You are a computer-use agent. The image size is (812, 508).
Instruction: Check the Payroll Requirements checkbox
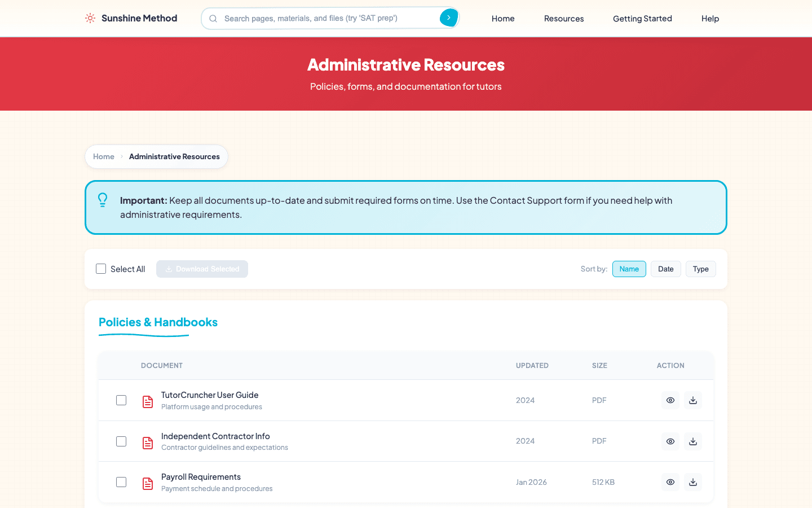(x=121, y=482)
